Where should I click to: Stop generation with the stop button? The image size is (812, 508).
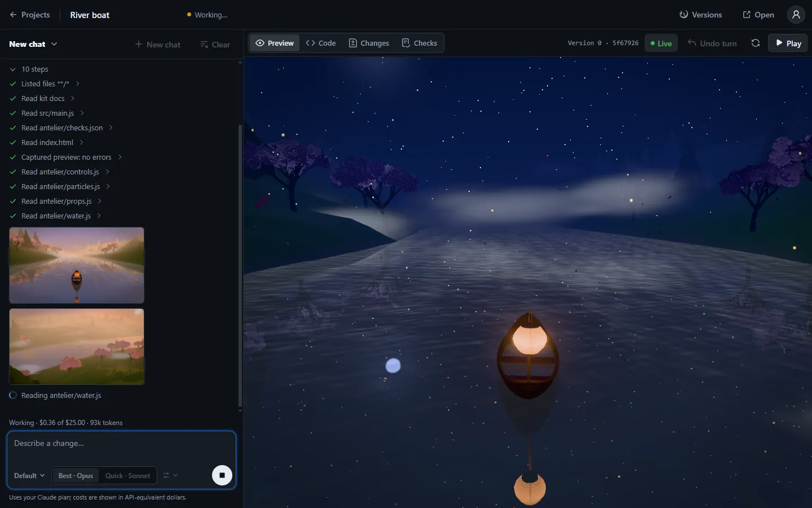[222, 475]
